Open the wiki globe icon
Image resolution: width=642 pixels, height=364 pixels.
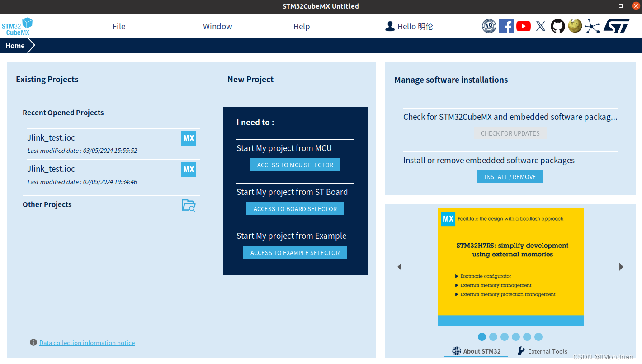coord(575,26)
